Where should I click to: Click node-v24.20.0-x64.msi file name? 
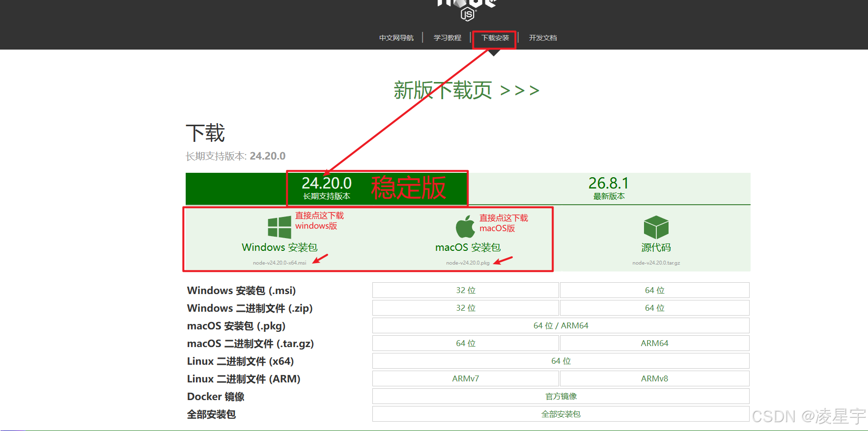point(280,263)
